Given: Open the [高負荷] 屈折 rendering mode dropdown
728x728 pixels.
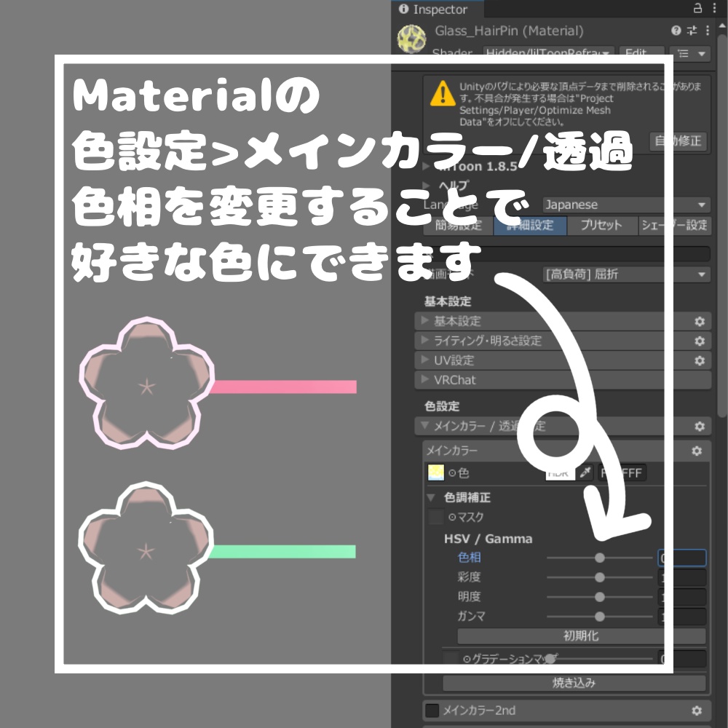Looking at the screenshot, I should [x=626, y=274].
